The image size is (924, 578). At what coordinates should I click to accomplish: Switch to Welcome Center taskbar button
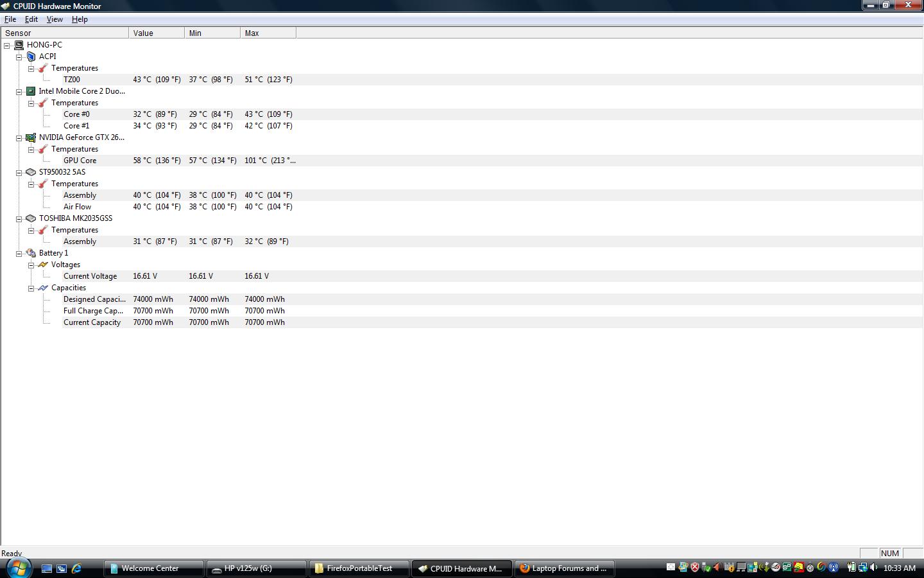point(154,568)
